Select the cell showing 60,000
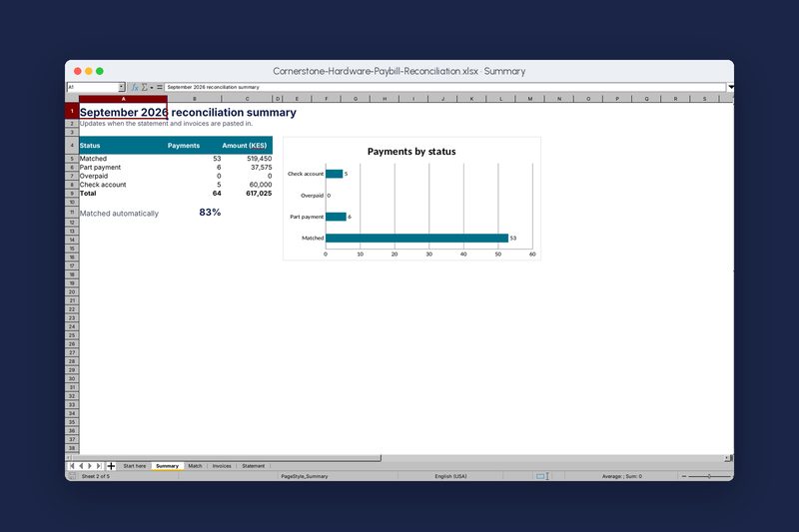 247,185
